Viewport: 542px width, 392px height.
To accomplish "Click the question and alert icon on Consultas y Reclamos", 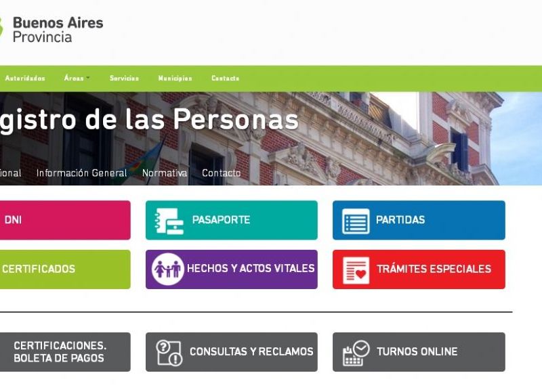I will click(x=169, y=353).
